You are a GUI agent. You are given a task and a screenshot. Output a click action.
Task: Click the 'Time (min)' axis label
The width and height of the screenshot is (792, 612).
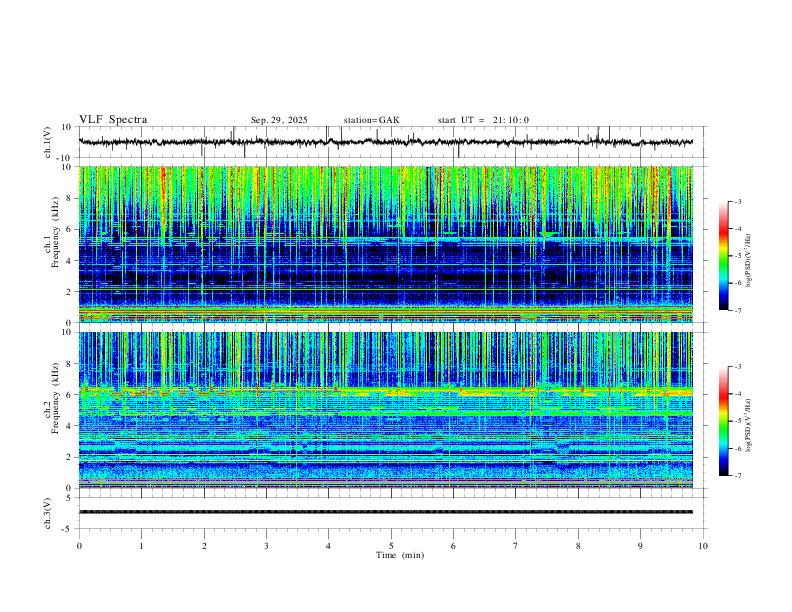tap(400, 555)
